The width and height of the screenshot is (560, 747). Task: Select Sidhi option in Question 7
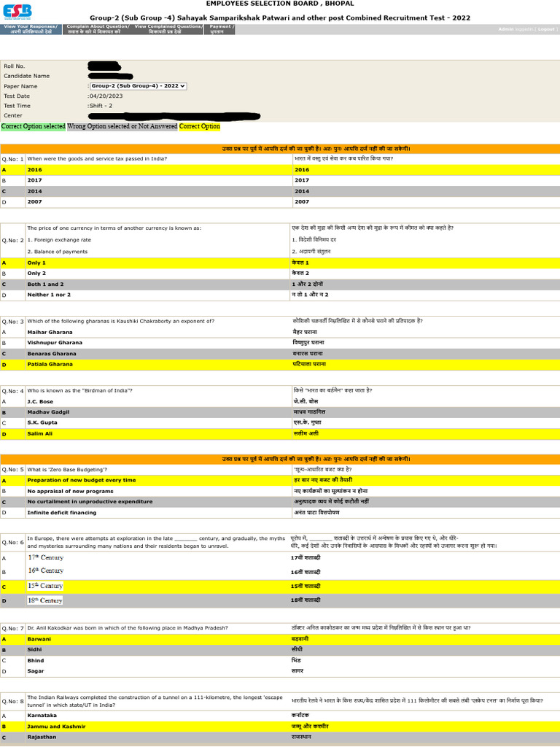coord(280,650)
